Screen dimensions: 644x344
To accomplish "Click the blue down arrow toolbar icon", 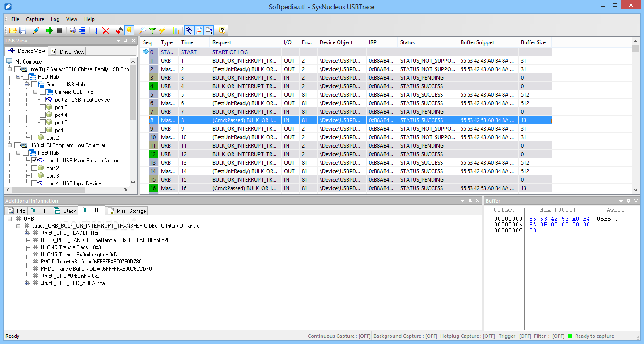I will [x=96, y=30].
